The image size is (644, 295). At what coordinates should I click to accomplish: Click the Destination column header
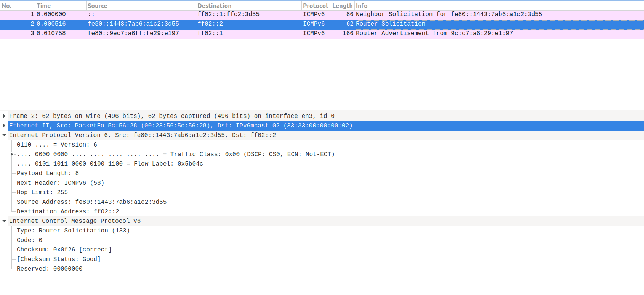tap(248, 6)
